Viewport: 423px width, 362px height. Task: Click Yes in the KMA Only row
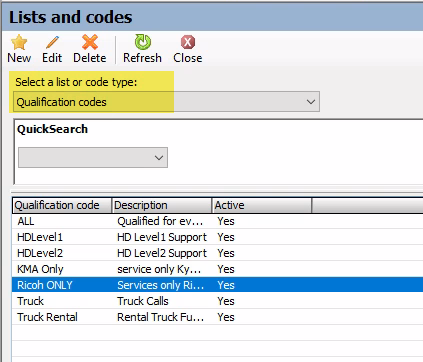(x=226, y=269)
